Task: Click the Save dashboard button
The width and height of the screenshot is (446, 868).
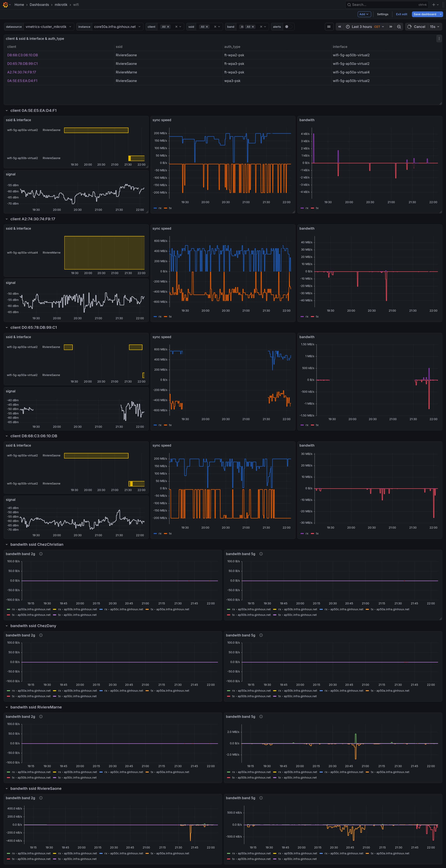Action: 425,14
